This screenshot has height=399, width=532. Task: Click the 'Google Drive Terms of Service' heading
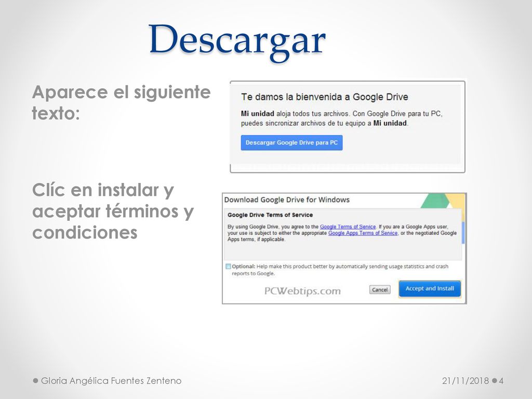tap(270, 215)
